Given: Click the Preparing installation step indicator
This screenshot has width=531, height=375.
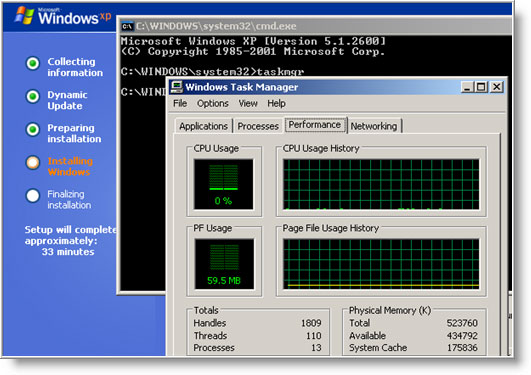Looking at the screenshot, I should click(x=33, y=129).
